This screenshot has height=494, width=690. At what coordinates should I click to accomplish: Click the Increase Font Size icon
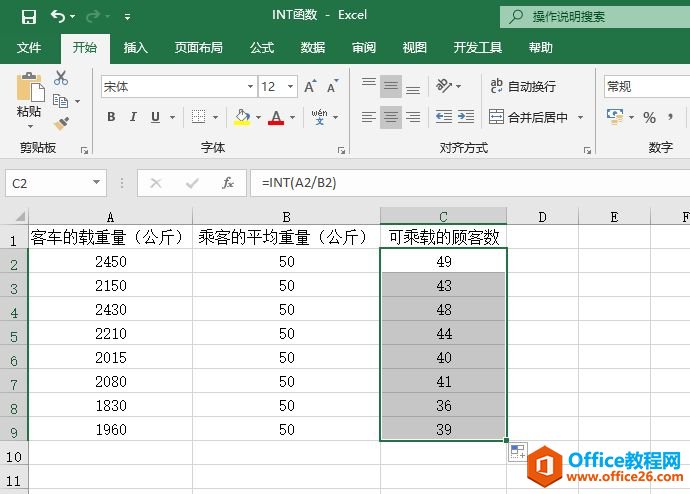(x=311, y=87)
